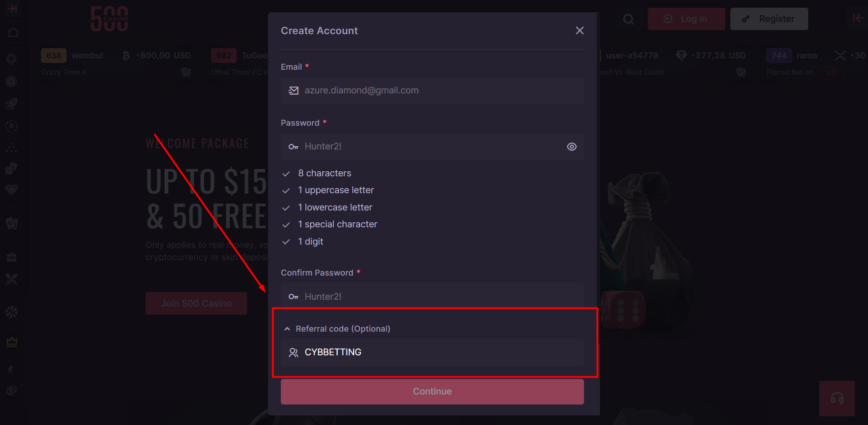Expand the left sidebar menu arrow

(x=13, y=9)
